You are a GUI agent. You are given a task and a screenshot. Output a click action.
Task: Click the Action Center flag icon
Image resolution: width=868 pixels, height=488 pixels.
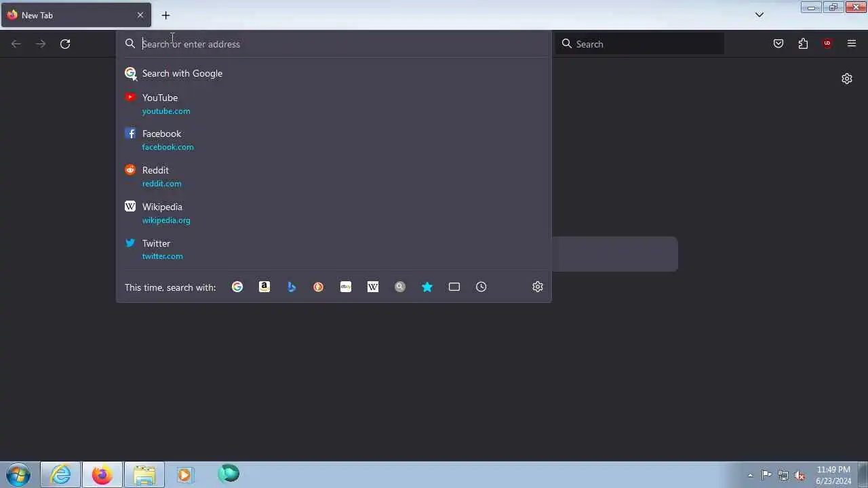(x=766, y=475)
